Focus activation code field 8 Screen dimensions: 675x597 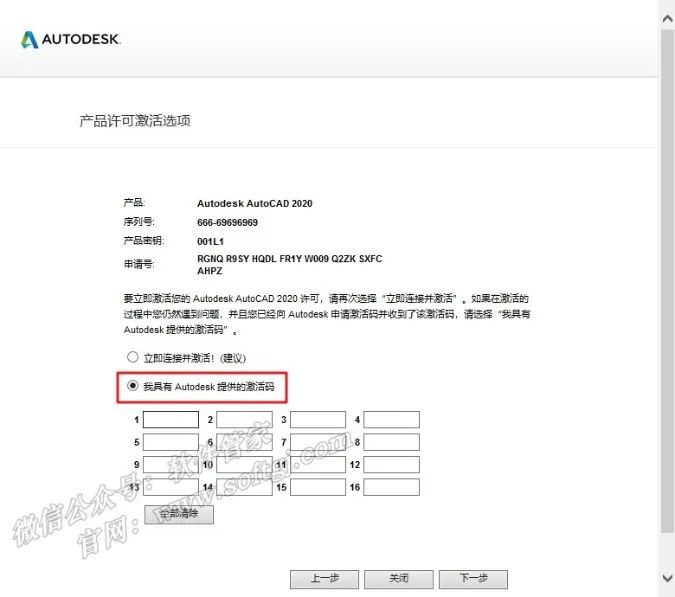tap(391, 442)
